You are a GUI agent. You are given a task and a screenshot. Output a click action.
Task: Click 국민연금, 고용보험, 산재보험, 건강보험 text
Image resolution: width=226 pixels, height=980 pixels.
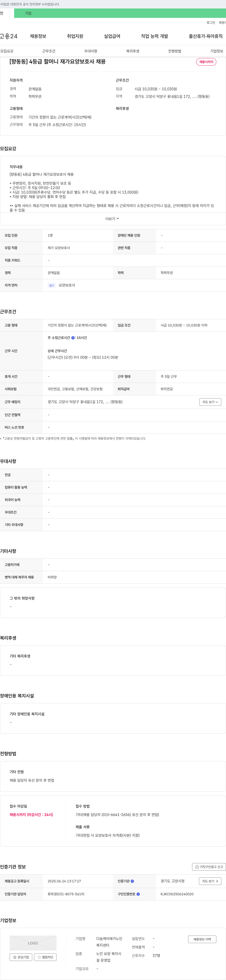pyautogui.click(x=75, y=389)
